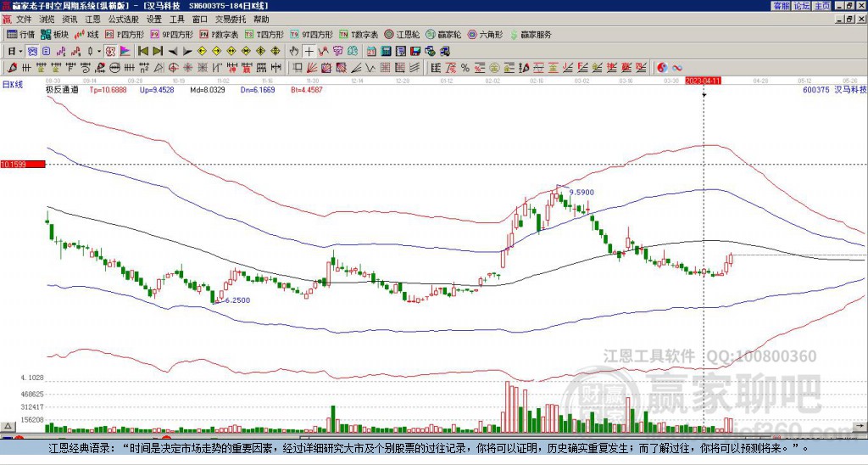Viewport: 868px width, 465px height.
Task: Open the calculator icon
Action: pyautogui.click(x=386, y=51)
